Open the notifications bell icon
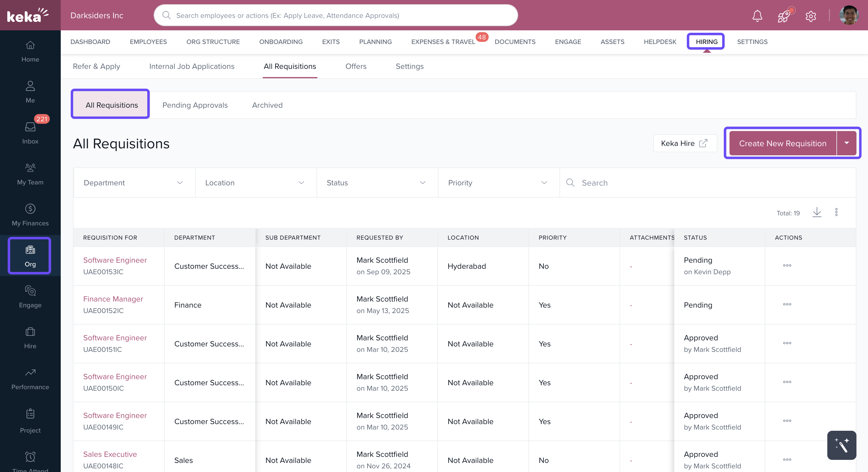 click(x=757, y=15)
